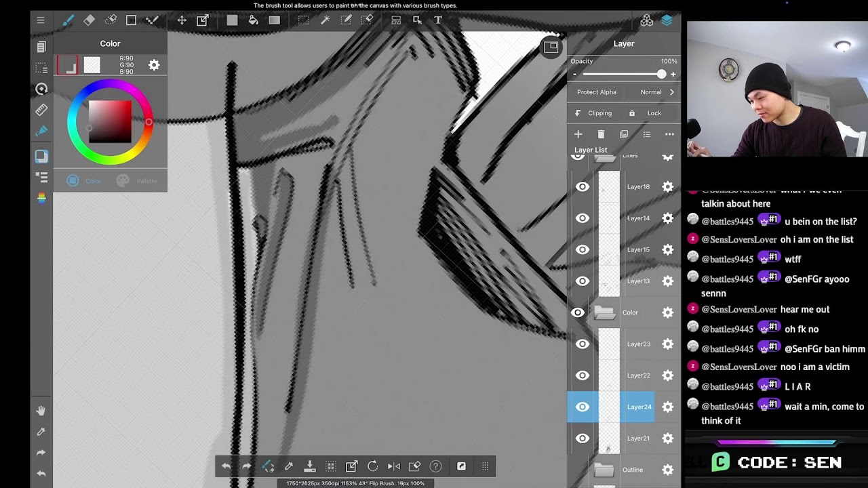Toggle Color folder visibility eye
This screenshot has width=868, height=488.
[x=577, y=312]
